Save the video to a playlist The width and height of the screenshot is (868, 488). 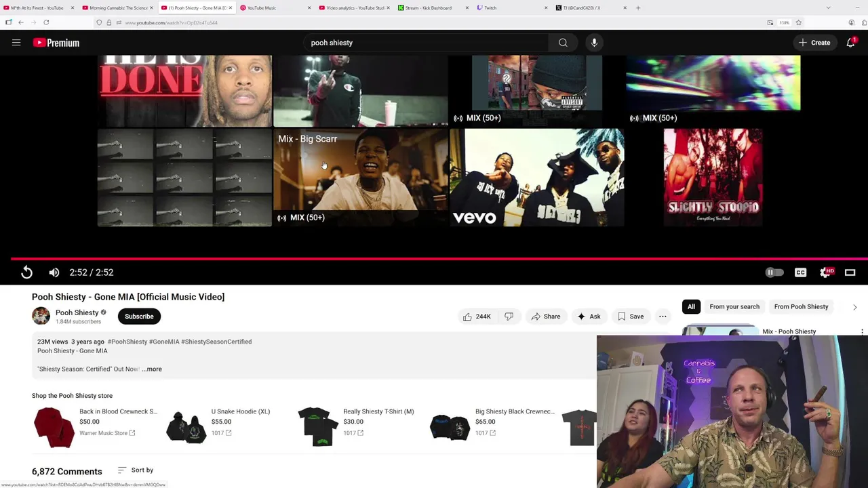[630, 317]
